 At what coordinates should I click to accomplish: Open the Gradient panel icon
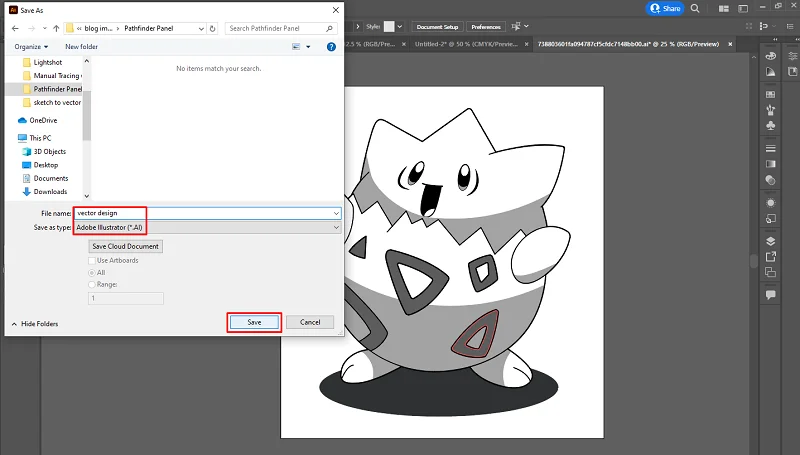point(770,164)
